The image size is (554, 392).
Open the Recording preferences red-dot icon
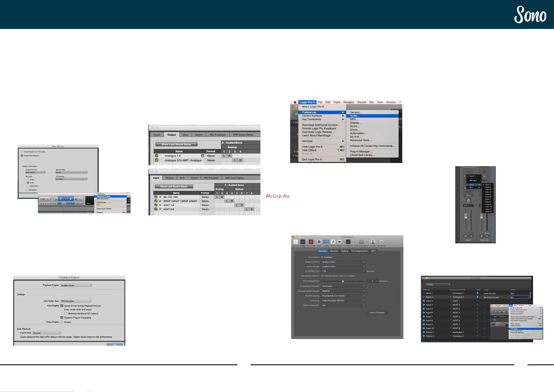tap(311, 242)
